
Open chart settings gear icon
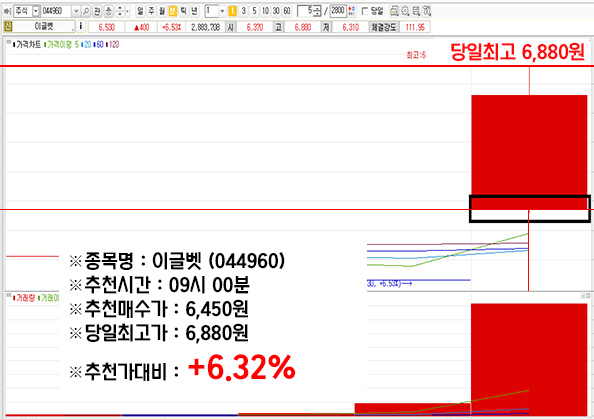[x=405, y=11]
